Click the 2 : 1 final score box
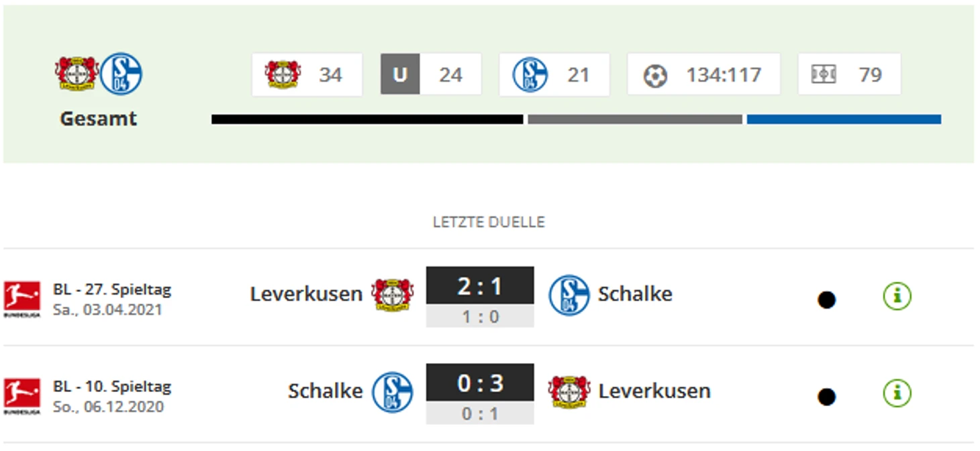 (x=480, y=286)
